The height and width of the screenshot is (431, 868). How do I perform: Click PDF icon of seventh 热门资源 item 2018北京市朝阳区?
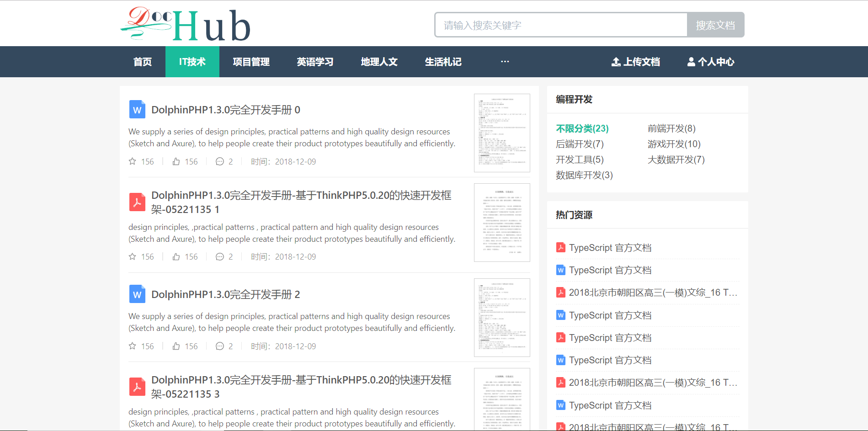point(561,382)
